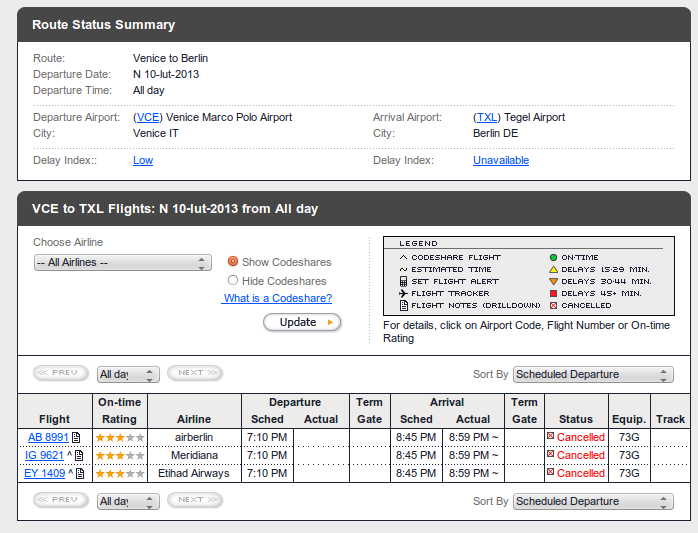The width and height of the screenshot is (698, 533).
Task: Click Estimated Time tilde legend icon
Action: coord(403,269)
